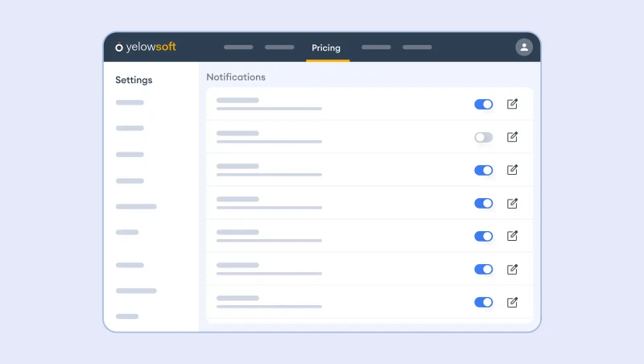Viewport: 644px width, 364px height.
Task: Click the Notifications section heading
Action: tap(236, 77)
